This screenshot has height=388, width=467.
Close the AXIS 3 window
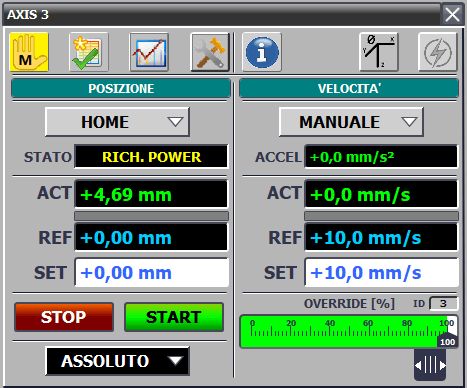click(452, 15)
